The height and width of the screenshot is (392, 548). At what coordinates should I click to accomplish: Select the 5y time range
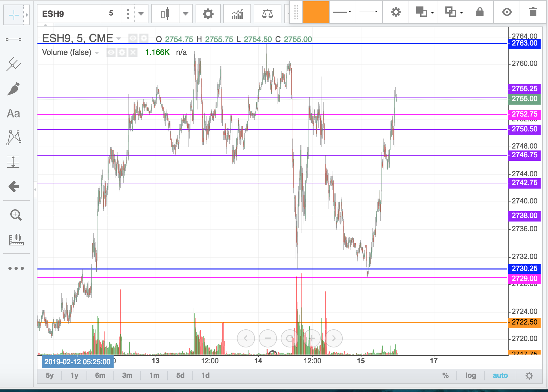coord(50,376)
